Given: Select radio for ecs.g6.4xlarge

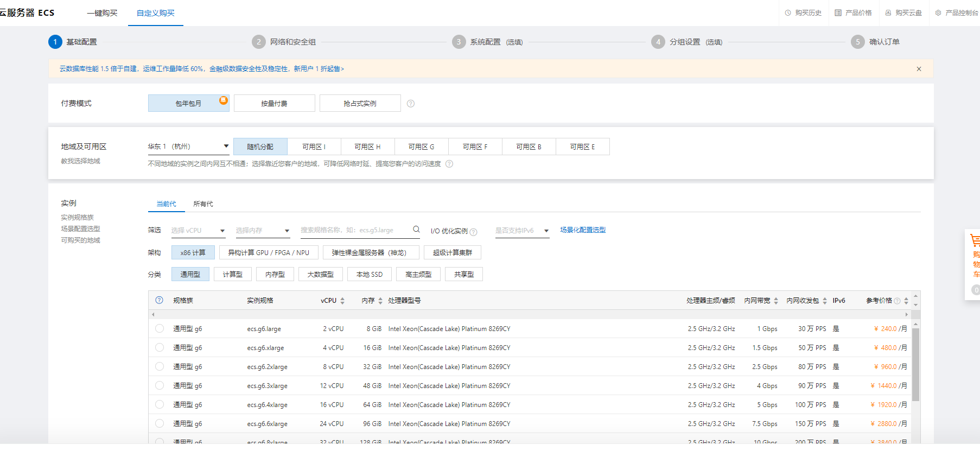Looking at the screenshot, I should click(x=160, y=404).
